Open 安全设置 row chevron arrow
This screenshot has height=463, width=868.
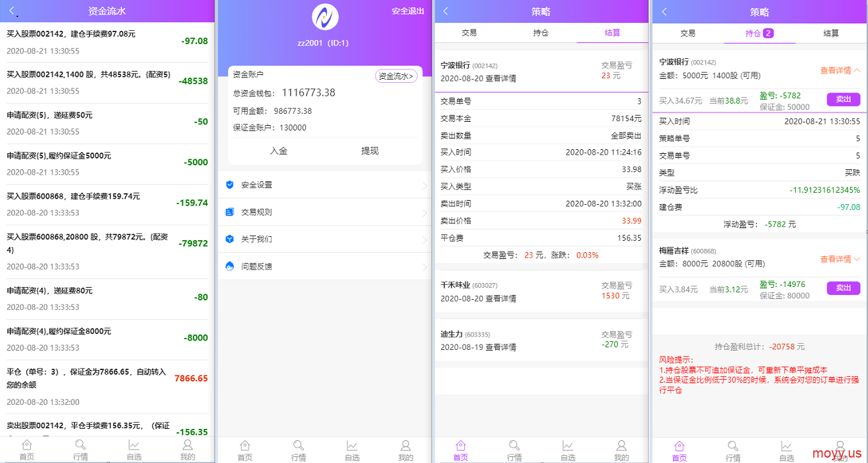click(x=425, y=185)
